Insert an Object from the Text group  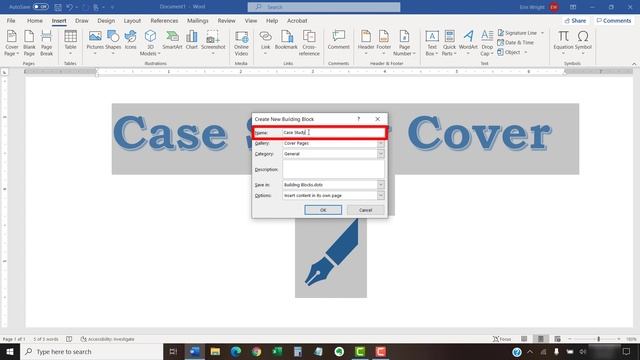point(509,52)
